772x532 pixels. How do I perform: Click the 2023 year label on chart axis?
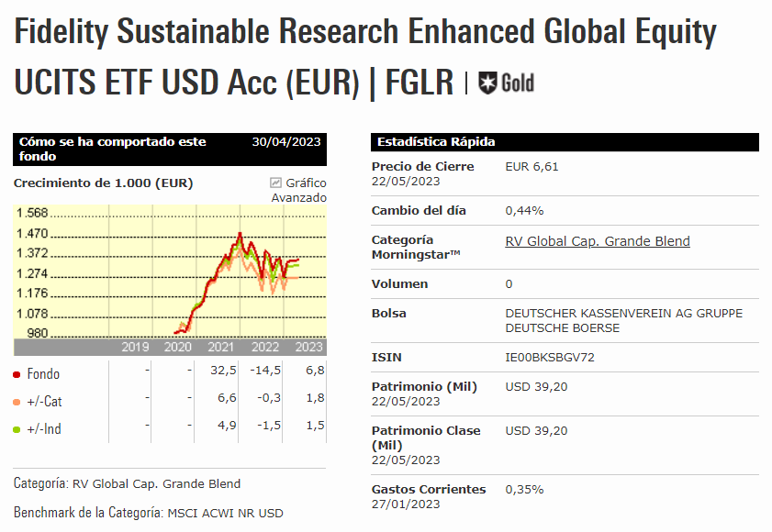[x=308, y=347]
